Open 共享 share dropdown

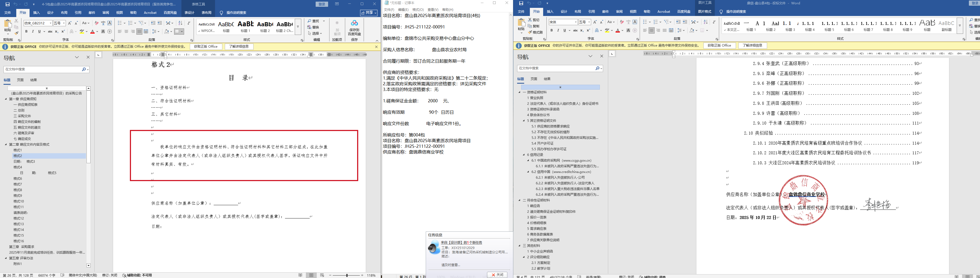[369, 13]
